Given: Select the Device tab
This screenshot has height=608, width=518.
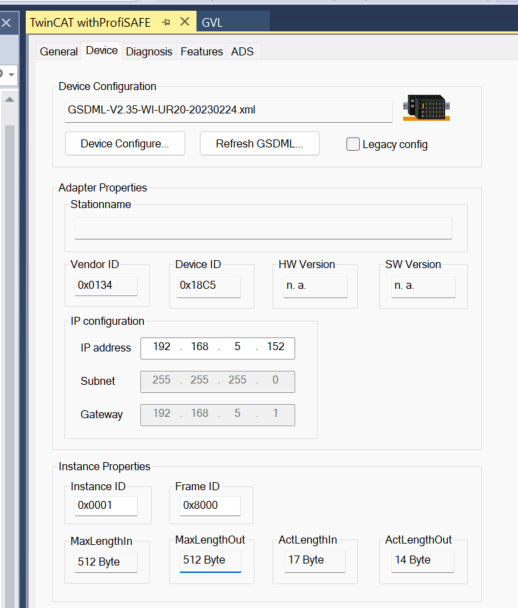Looking at the screenshot, I should [x=102, y=50].
